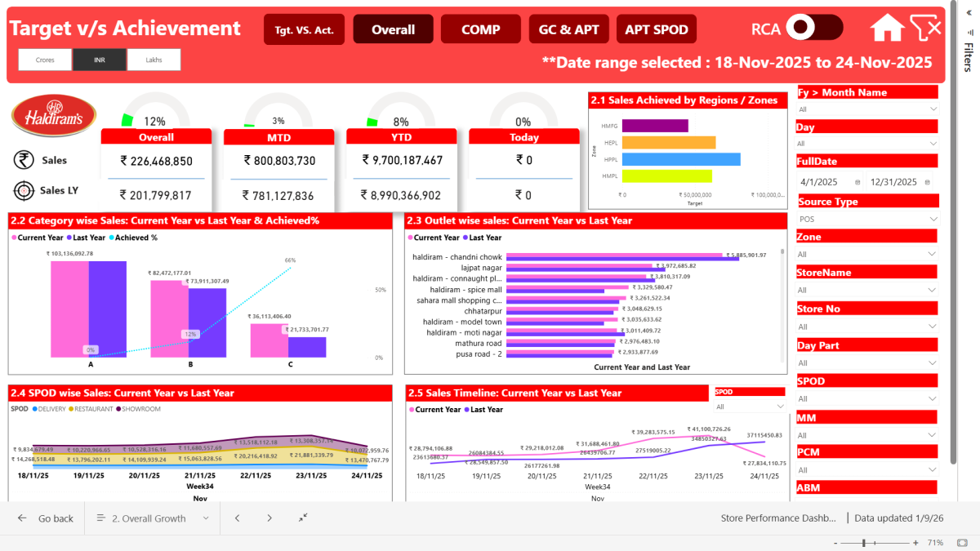Viewport: 980px width, 551px height.
Task: Switch to the COMP tab
Action: click(480, 29)
